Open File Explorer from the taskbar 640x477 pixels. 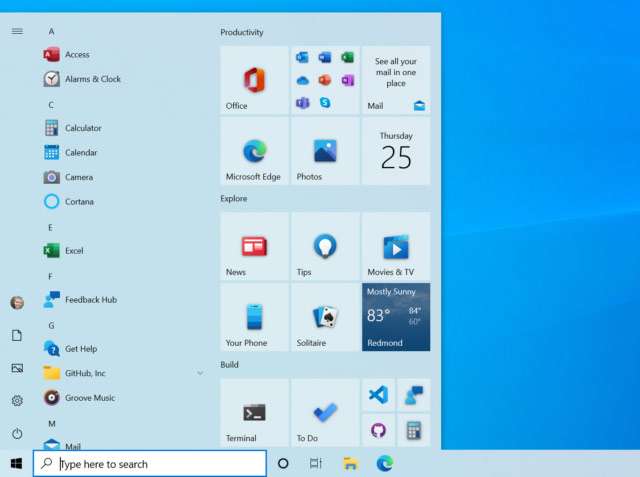pos(350,464)
